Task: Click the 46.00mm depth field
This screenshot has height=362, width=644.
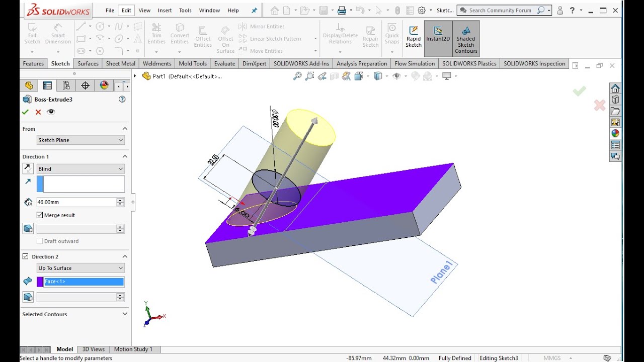Action: point(76,202)
